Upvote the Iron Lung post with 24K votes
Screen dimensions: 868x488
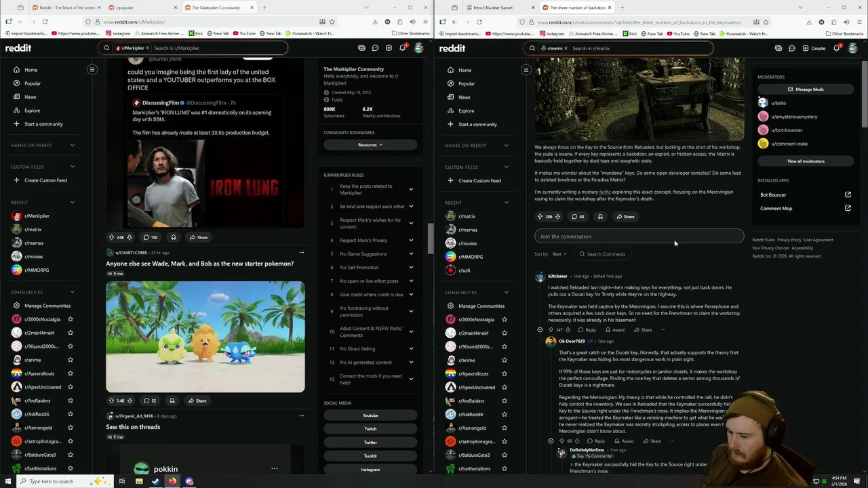coord(111,237)
